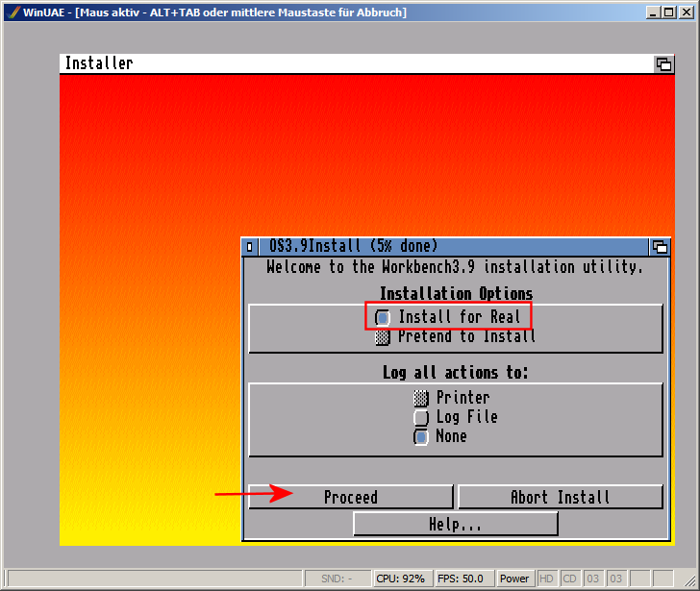
Task: Click the Power indicator in status bar
Action: (x=514, y=579)
